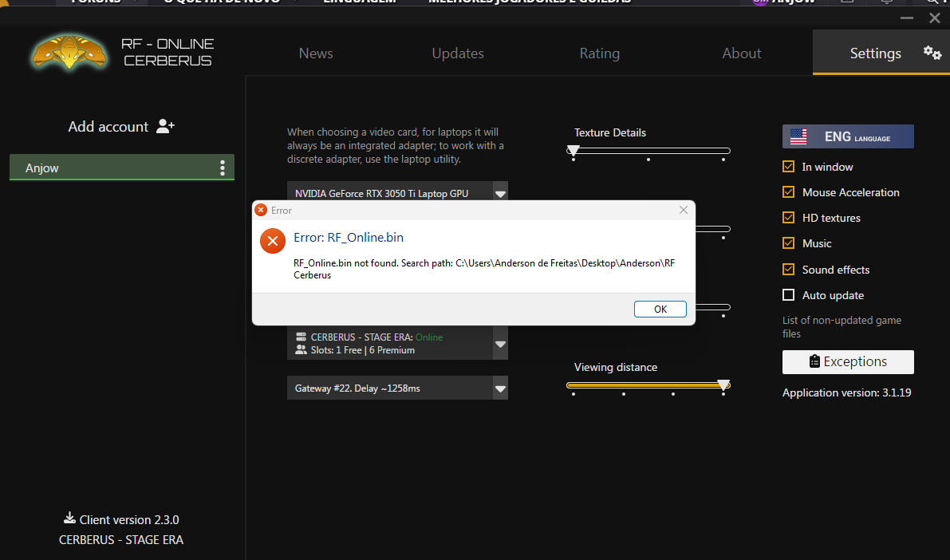950x560 pixels.
Task: Open the Updates tab
Action: click(458, 53)
